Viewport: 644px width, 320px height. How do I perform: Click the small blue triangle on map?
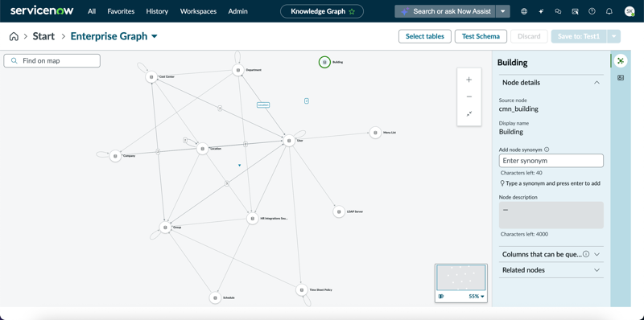pyautogui.click(x=239, y=166)
